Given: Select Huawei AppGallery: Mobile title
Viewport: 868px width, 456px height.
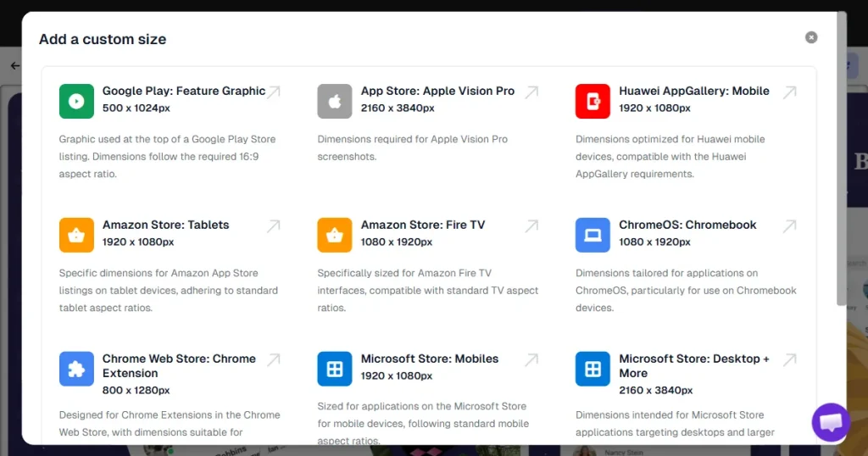Looking at the screenshot, I should 694,91.
